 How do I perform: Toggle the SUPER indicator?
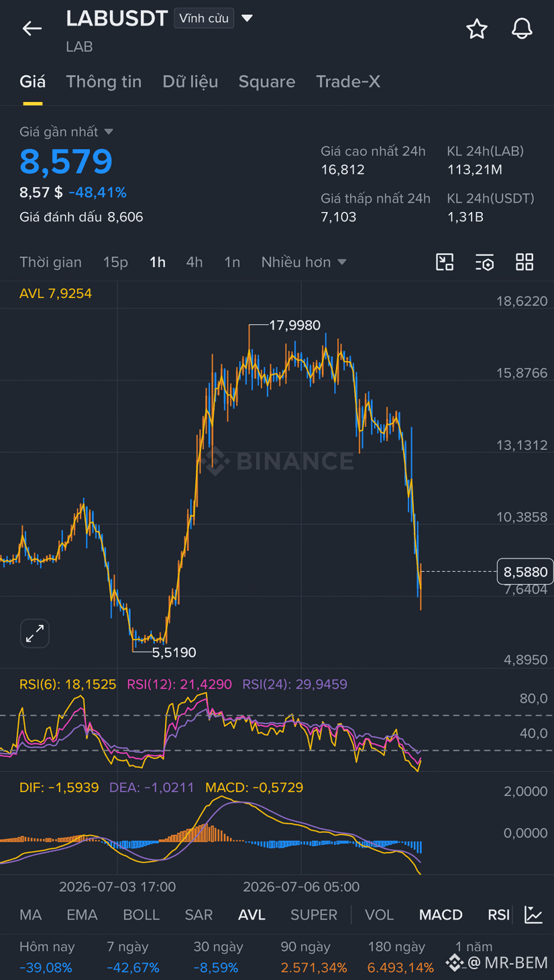(314, 915)
